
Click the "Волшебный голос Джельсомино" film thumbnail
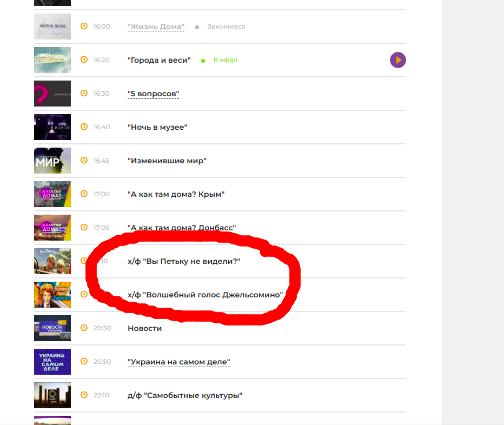click(x=52, y=295)
